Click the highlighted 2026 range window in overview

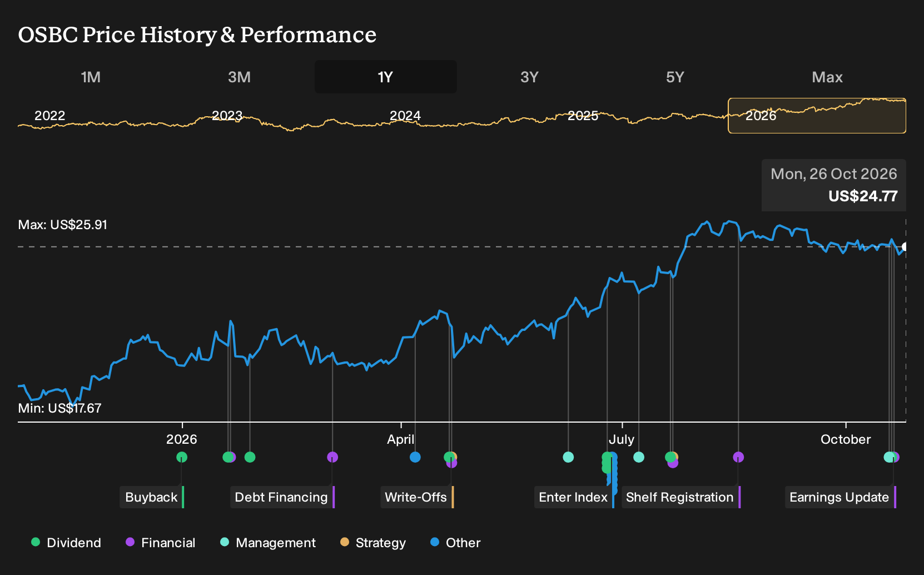(x=817, y=116)
